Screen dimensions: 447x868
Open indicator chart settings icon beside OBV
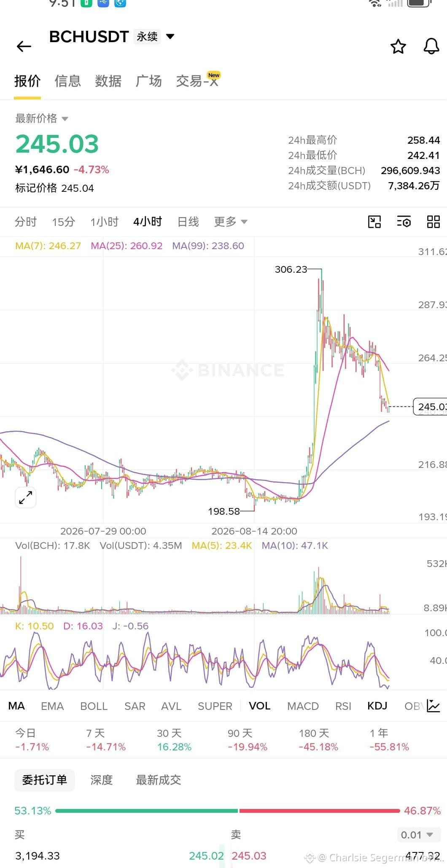tap(434, 706)
